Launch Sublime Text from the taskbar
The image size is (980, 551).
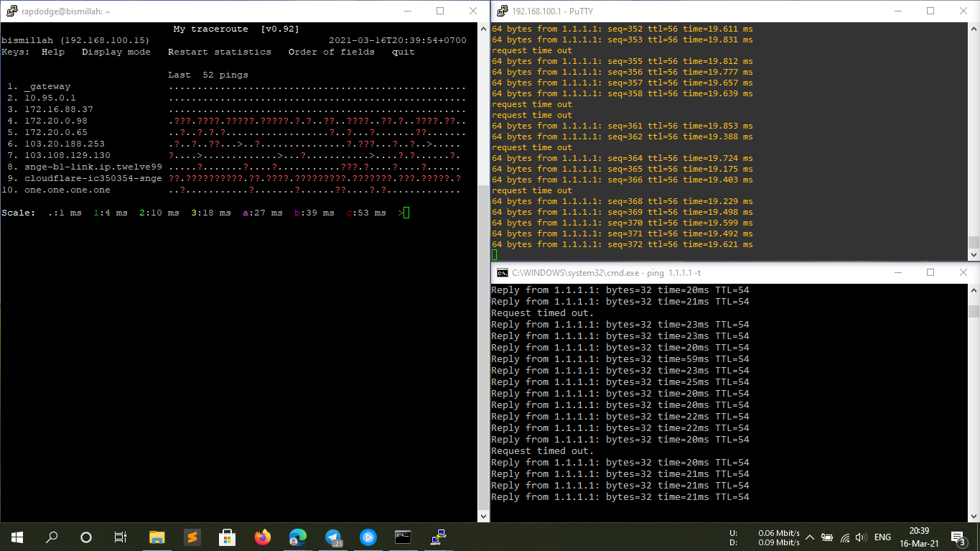192,537
